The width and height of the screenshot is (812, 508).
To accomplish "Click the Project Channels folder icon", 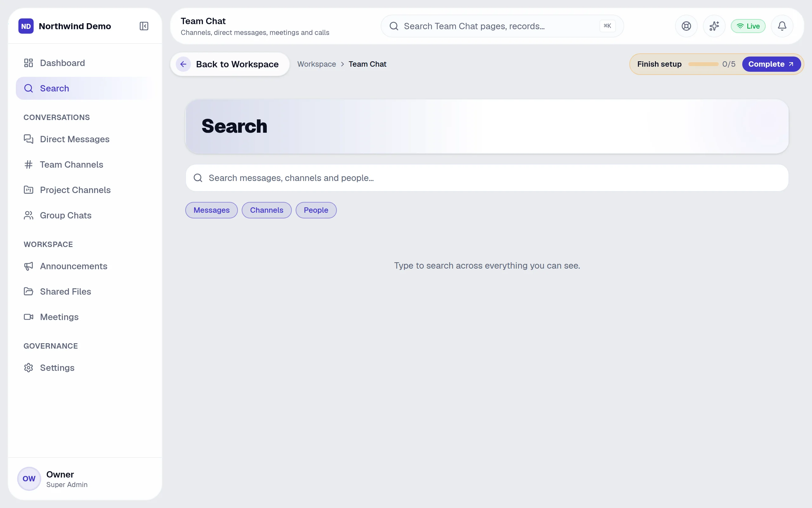I will tap(29, 190).
